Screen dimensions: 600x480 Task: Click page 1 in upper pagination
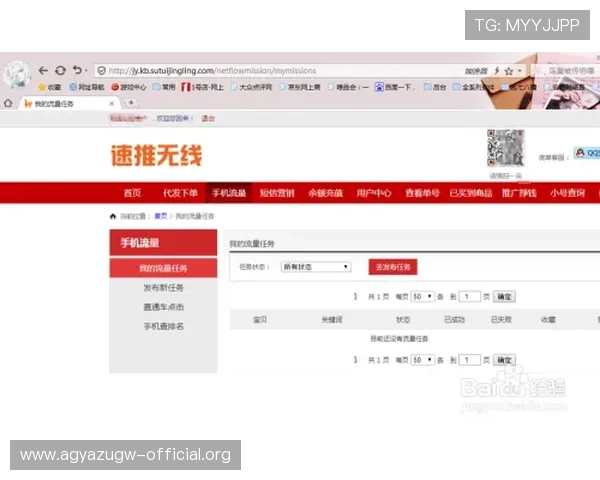click(x=355, y=296)
